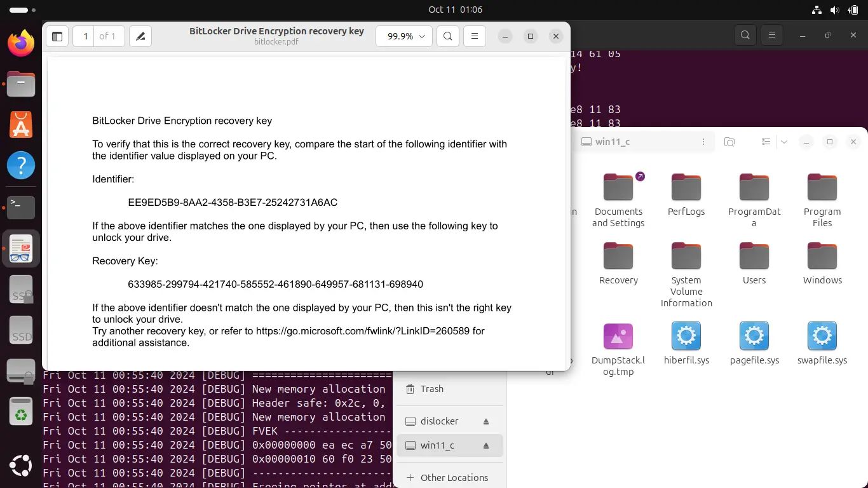Screen dimensions: 868x488
Task: Select Trash in the file manager sidebar
Action: click(x=431, y=389)
